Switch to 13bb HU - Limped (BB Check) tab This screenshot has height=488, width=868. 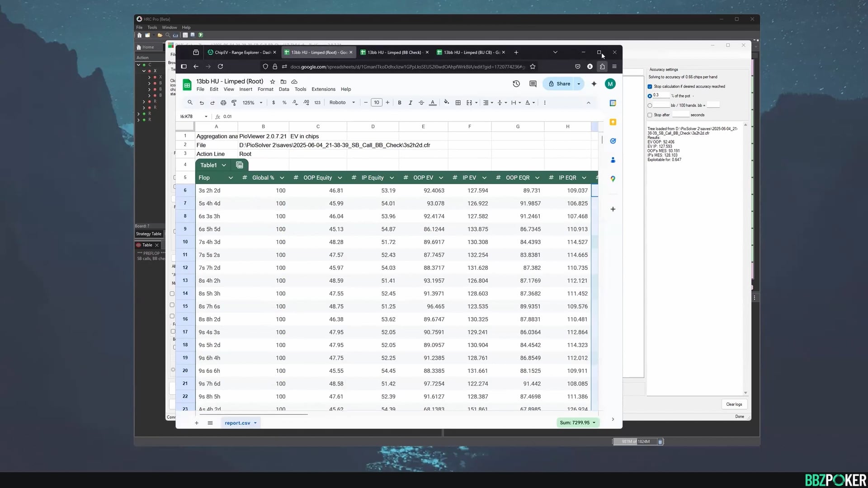coord(394,52)
